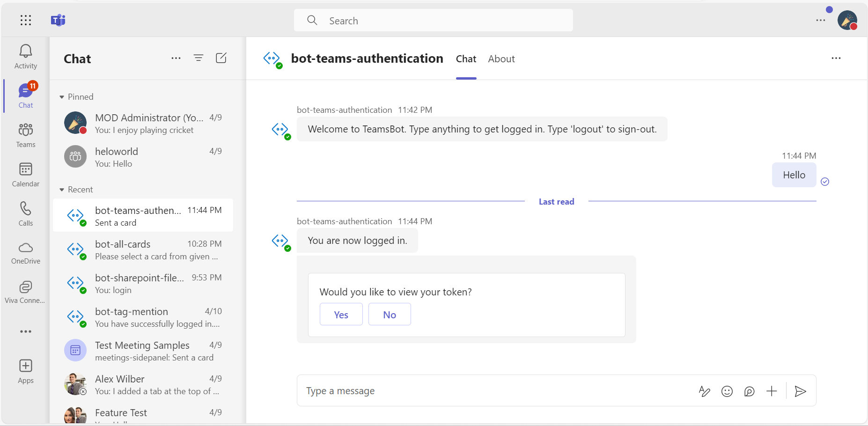Viewport: 868px width, 426px height.
Task: Click in the Search box
Action: (434, 20)
